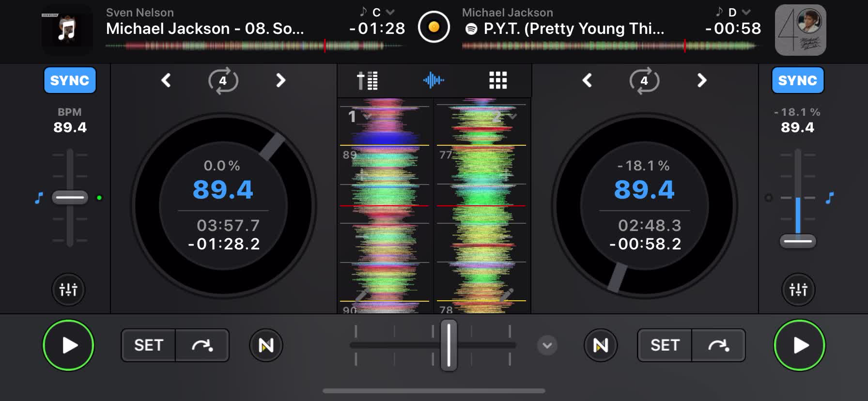Start playback on the left deck

coord(68,345)
